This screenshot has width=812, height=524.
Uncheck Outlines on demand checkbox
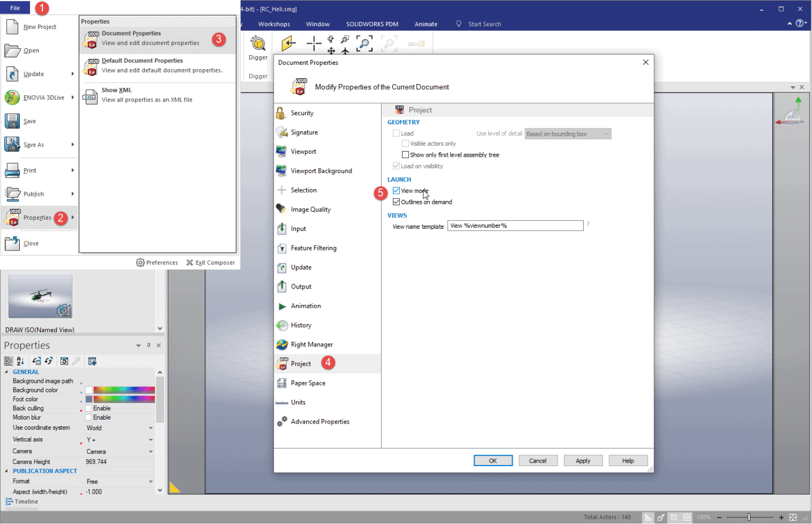(396, 202)
